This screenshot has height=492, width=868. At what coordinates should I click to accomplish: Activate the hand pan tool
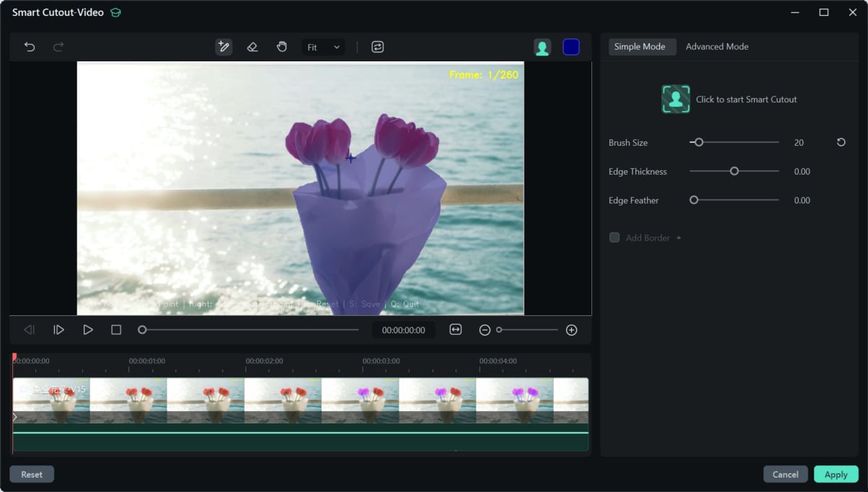pos(282,47)
